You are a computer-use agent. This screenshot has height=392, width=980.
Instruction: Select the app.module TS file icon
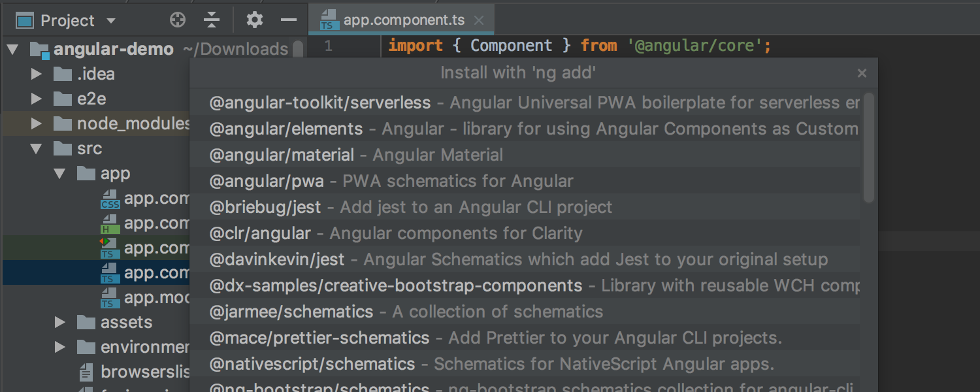pos(110,298)
